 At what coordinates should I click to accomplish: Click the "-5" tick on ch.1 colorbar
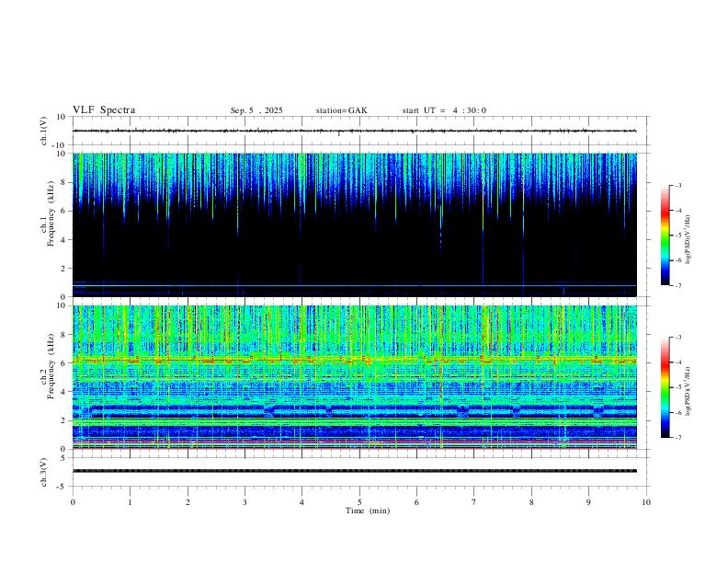[678, 236]
